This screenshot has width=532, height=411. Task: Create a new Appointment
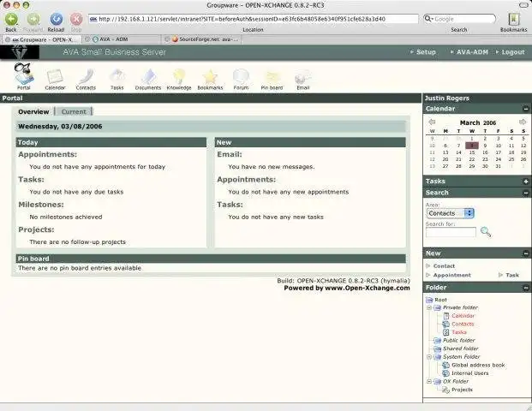coord(452,275)
